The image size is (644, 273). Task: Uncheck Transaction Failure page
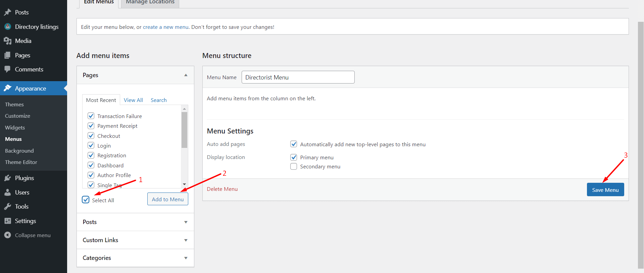(x=91, y=116)
